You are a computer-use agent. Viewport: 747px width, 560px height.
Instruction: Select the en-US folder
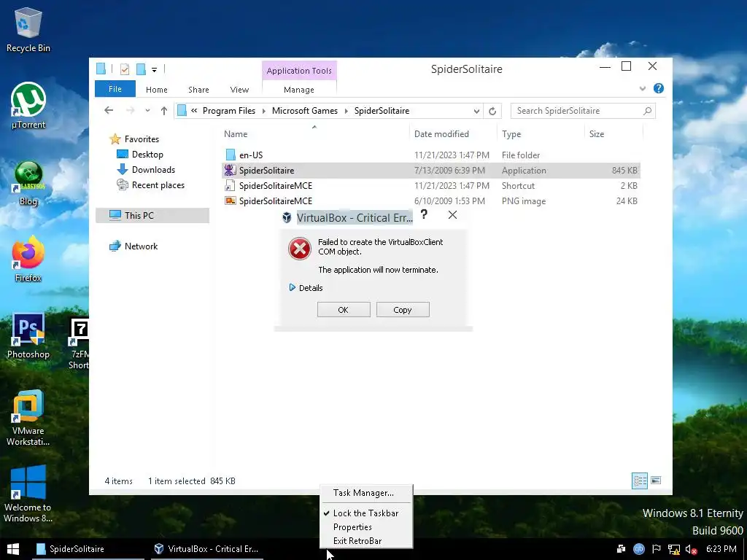click(x=430, y=155)
